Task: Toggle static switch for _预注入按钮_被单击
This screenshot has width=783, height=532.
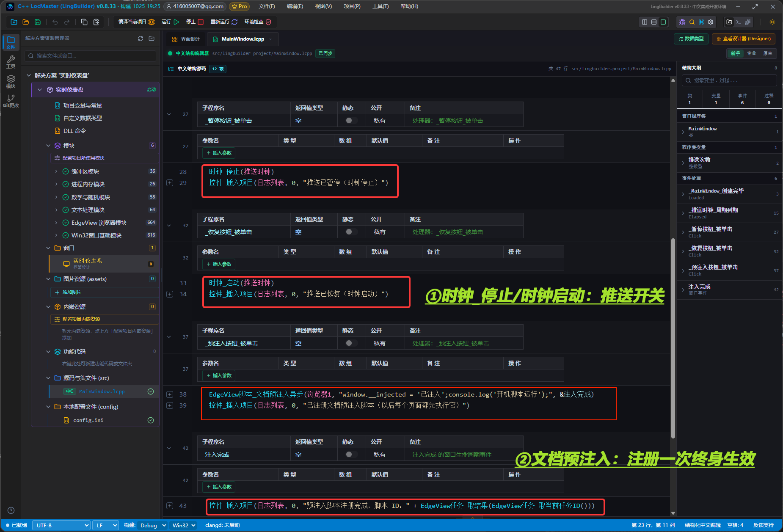Action: pyautogui.click(x=351, y=343)
